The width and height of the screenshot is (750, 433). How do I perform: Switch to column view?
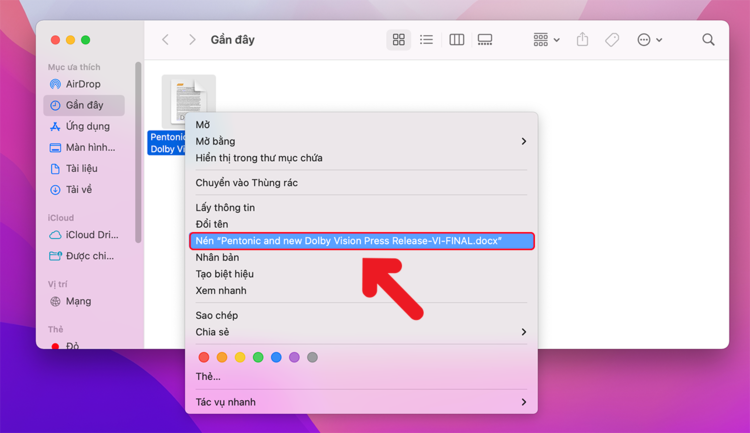(456, 40)
